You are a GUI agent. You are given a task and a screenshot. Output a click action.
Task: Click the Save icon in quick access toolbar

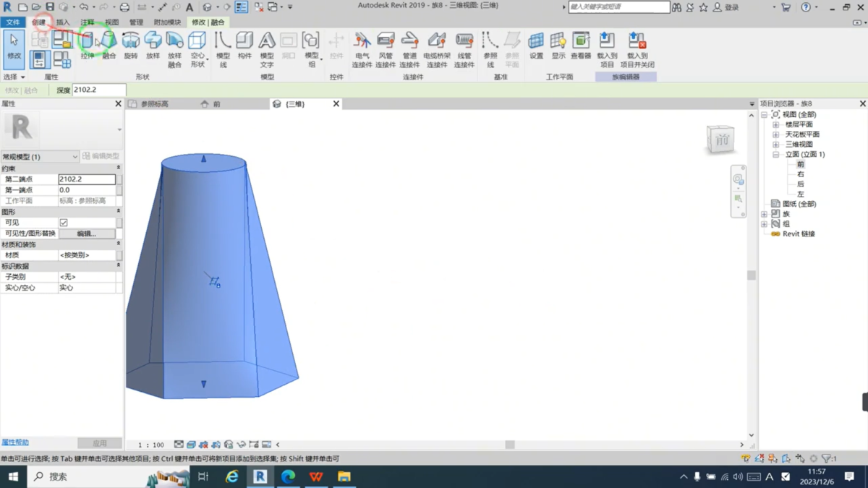pyautogui.click(x=50, y=7)
